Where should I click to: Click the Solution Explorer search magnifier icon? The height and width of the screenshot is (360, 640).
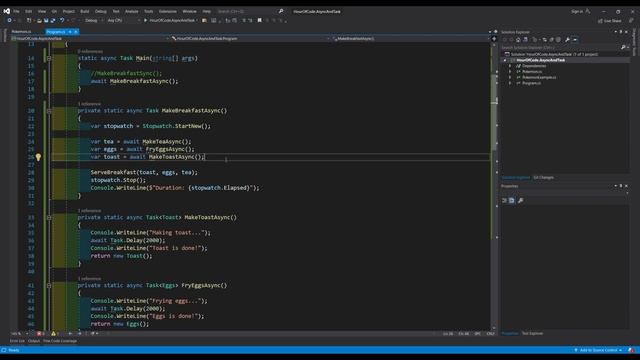coord(623,48)
